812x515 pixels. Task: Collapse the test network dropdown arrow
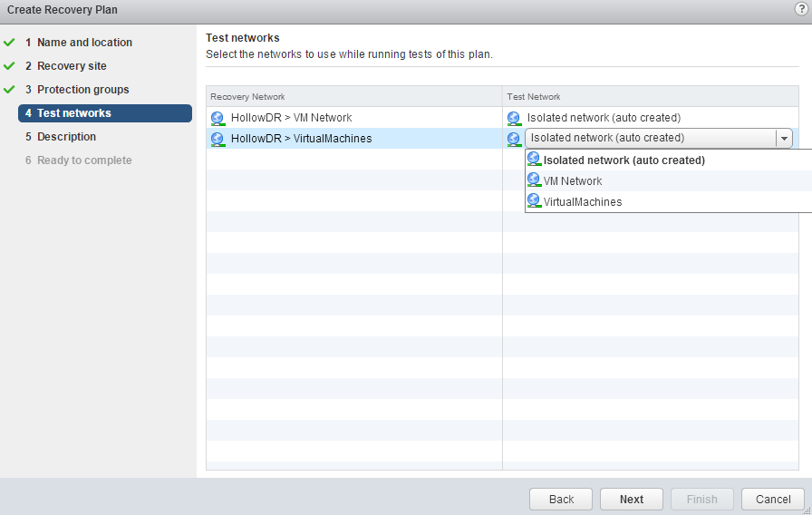(784, 139)
